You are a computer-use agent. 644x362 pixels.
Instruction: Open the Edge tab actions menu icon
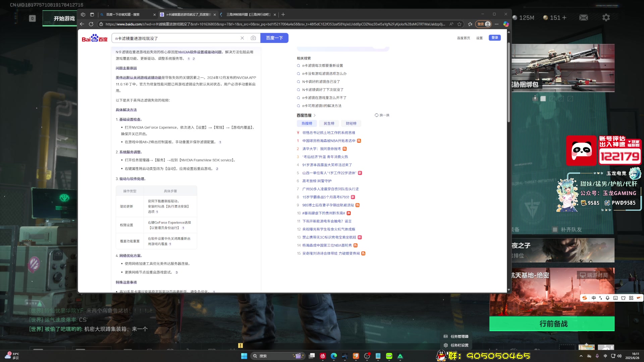coord(92,14)
